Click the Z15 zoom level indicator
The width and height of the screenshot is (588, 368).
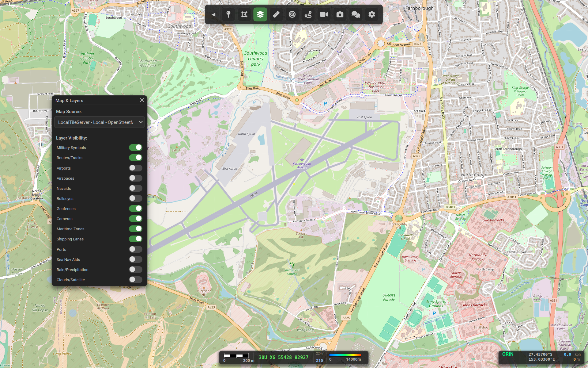(320, 361)
